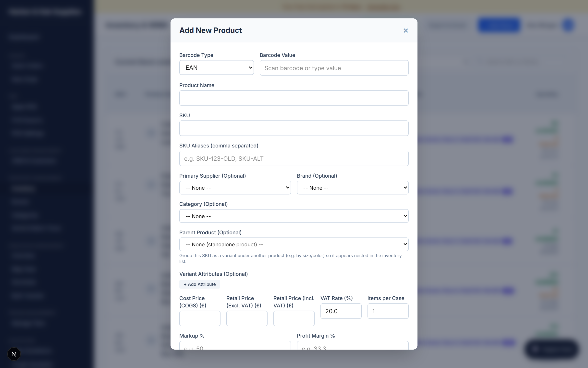Focus the Items per Case field
Image resolution: width=588 pixels, height=368 pixels.
pyautogui.click(x=388, y=311)
